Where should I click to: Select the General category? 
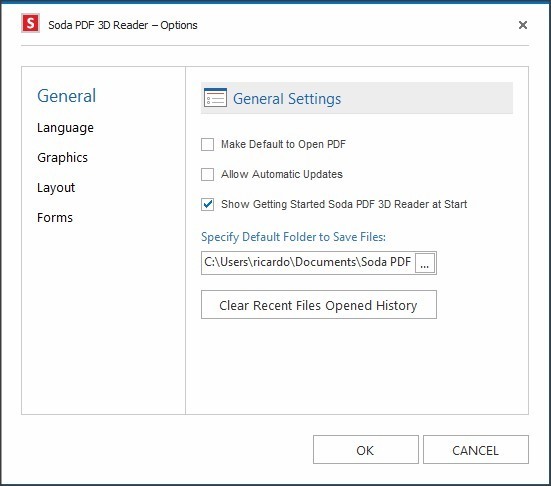[x=66, y=96]
